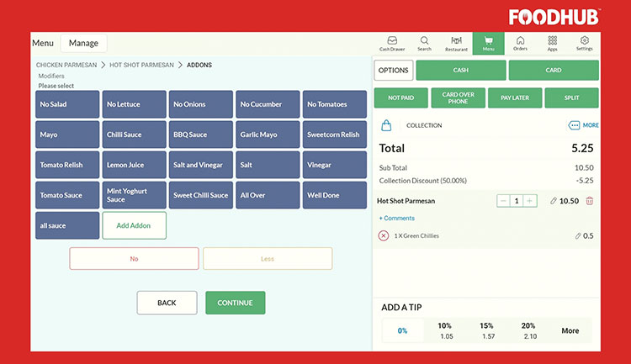This screenshot has width=631, height=364.
Task: Open the Cash Drawer icon
Action: coord(392,43)
